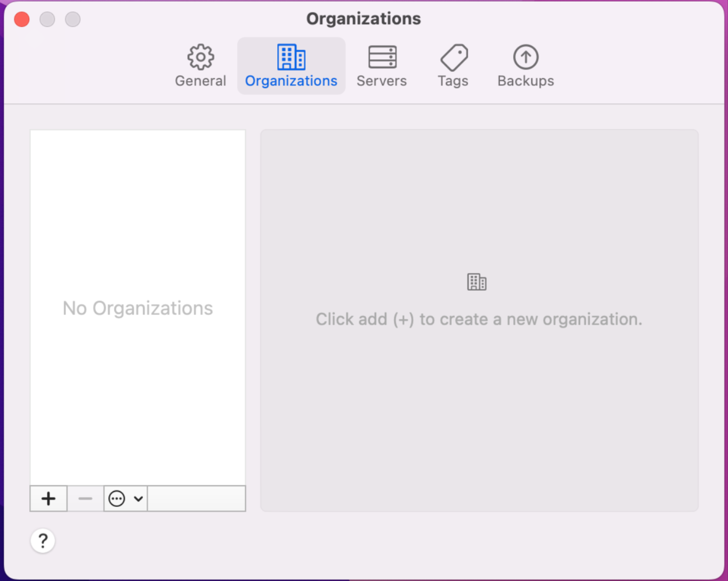The height and width of the screenshot is (581, 728).
Task: Add a new organization with plus button
Action: pos(48,499)
